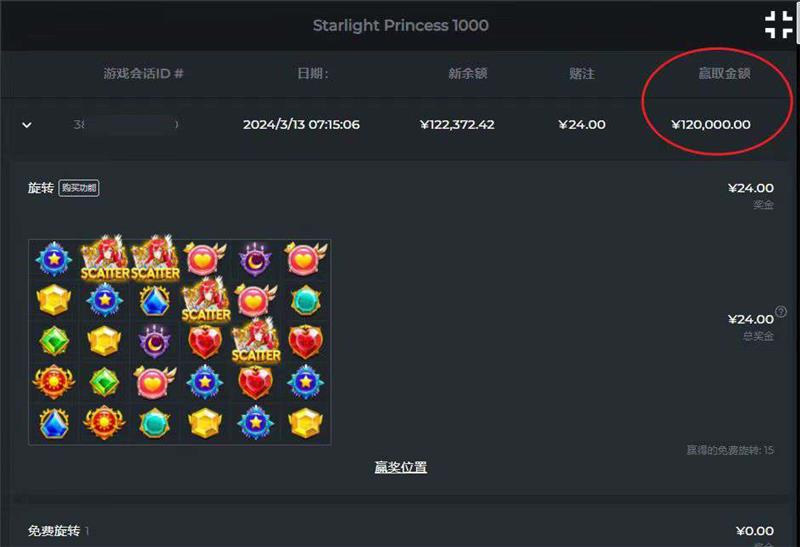Click the purple moon symbol in the top row
This screenshot has height=547, width=800.
[x=255, y=259]
